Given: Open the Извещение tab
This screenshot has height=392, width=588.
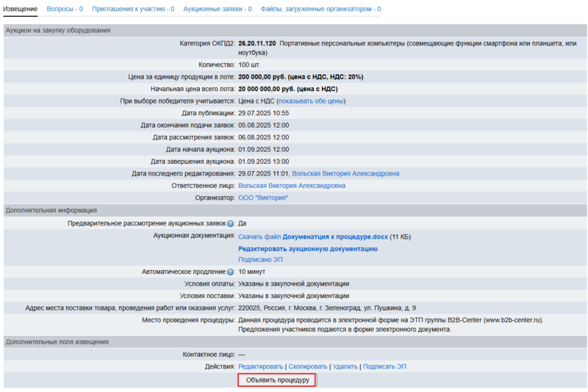Looking at the screenshot, I should (21, 9).
